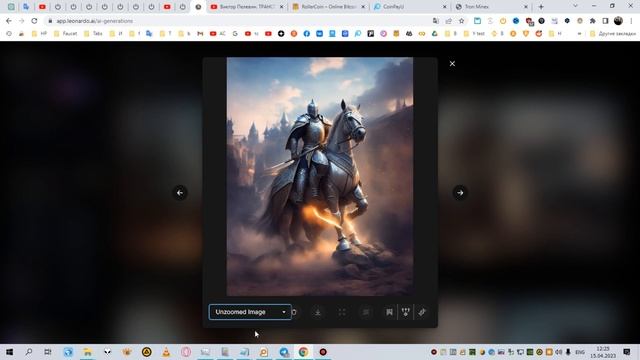Viewport: 640px width, 360px height.
Task: Click the download image icon under the preview
Action: [x=318, y=312]
